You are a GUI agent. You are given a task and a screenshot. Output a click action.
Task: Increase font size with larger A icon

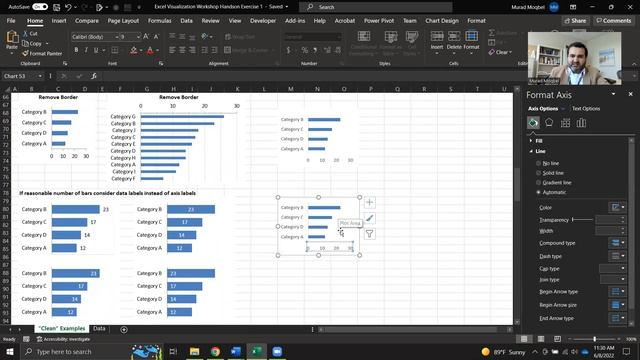point(146,37)
